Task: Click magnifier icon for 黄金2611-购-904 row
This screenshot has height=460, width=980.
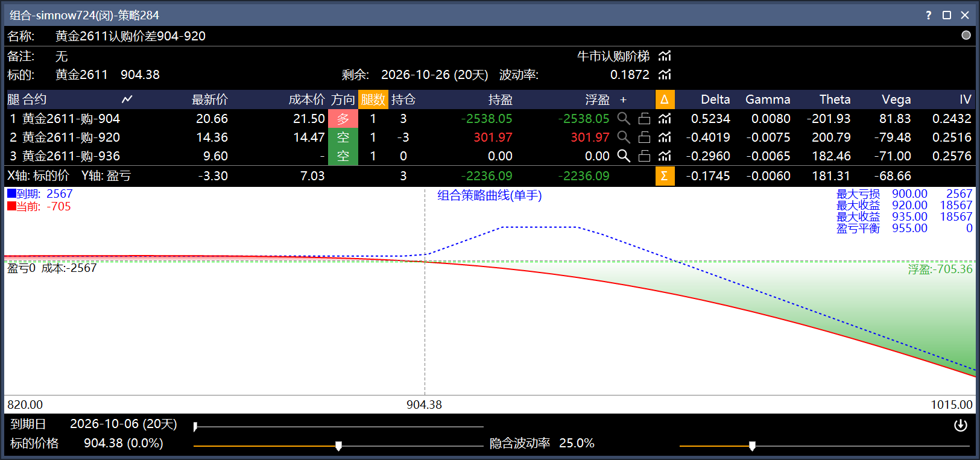Action: [624, 119]
